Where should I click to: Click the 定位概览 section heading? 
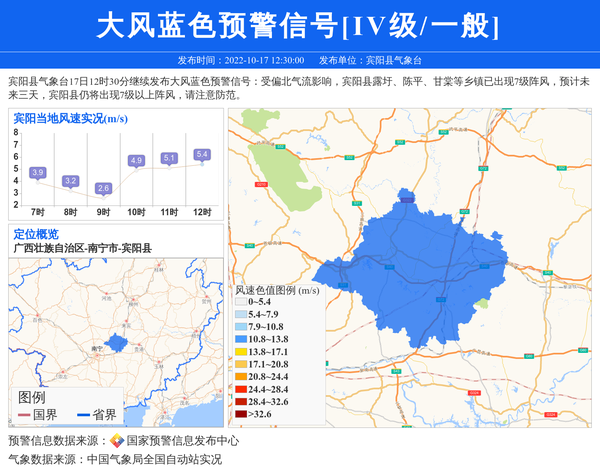point(36,232)
